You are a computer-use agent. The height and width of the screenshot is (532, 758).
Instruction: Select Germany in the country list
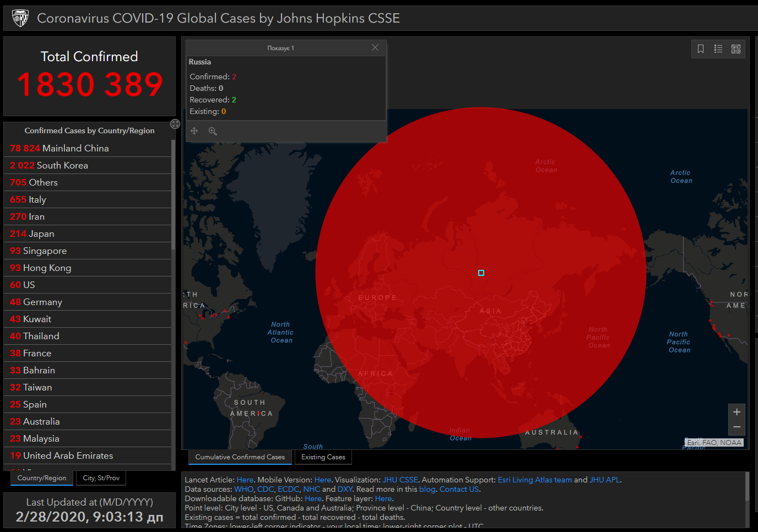pyautogui.click(x=88, y=302)
